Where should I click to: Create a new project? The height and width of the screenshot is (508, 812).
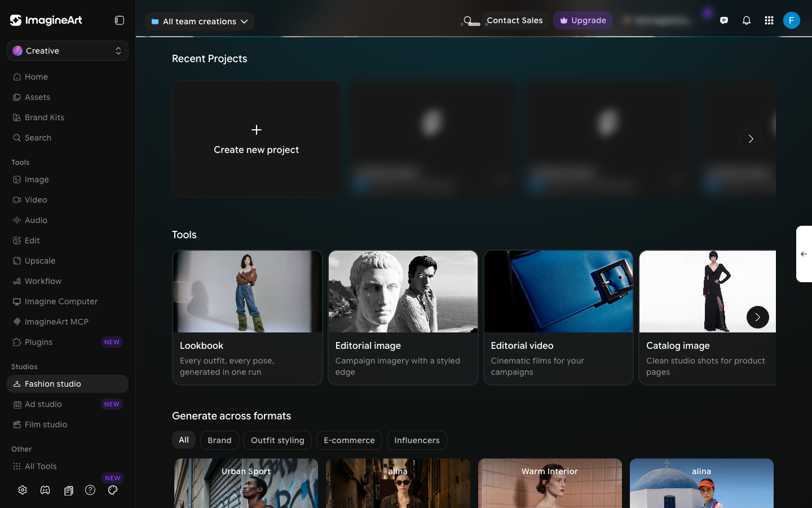tap(257, 139)
